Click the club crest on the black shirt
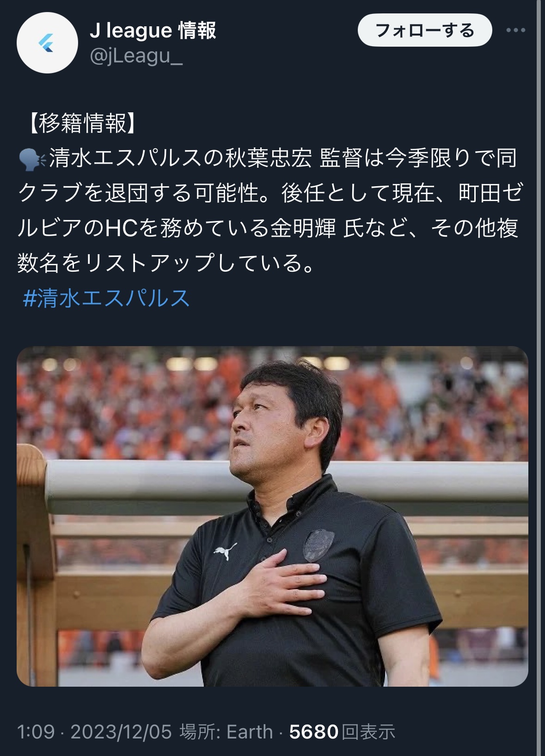This screenshot has width=545, height=756. (318, 546)
